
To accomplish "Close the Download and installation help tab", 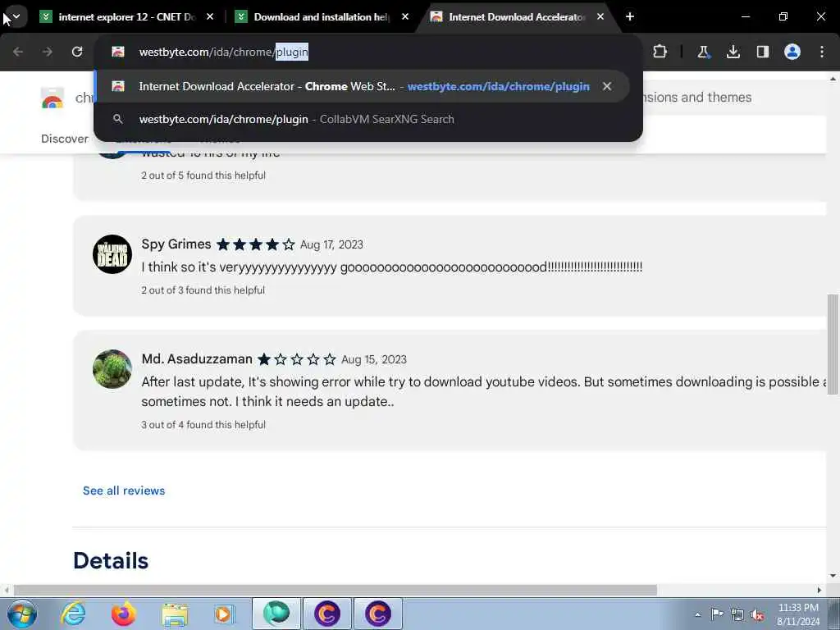I will pyautogui.click(x=405, y=16).
